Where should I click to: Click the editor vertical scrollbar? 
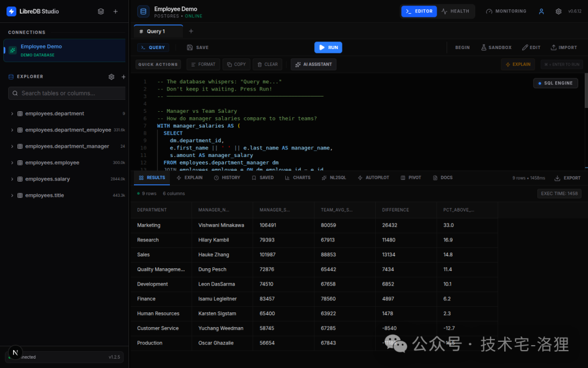(x=586, y=90)
